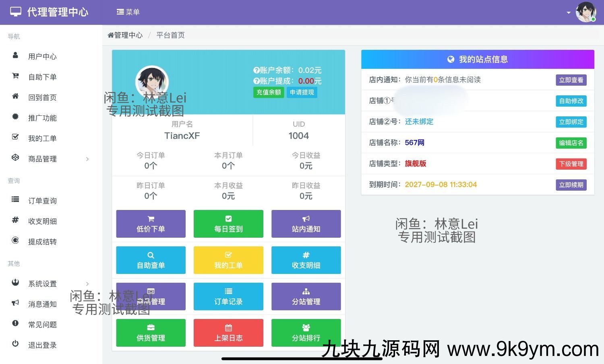Open the 分站排行 ranking tile
Image resolution: width=604 pixels, height=364 pixels.
[x=306, y=333]
